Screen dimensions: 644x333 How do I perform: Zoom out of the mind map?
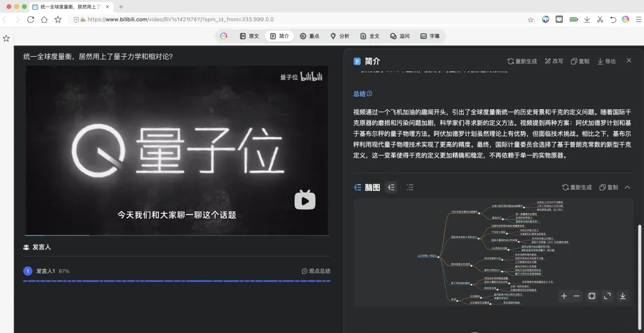[576, 296]
